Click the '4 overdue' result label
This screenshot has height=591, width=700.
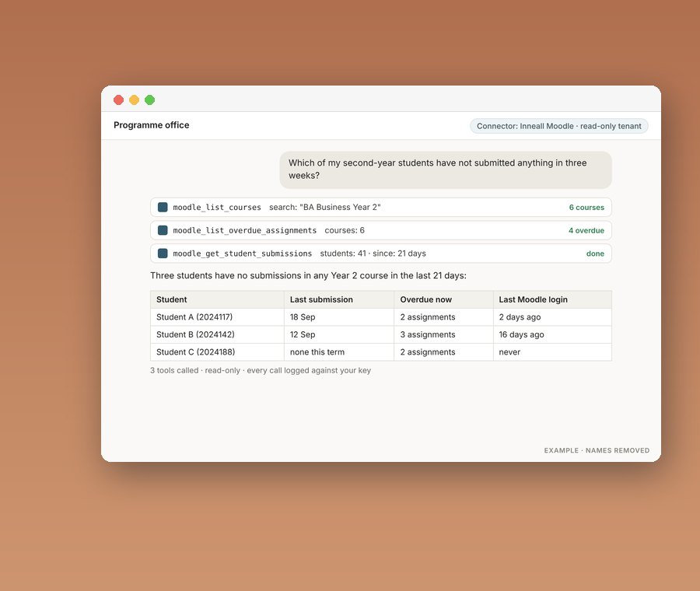[x=586, y=231]
